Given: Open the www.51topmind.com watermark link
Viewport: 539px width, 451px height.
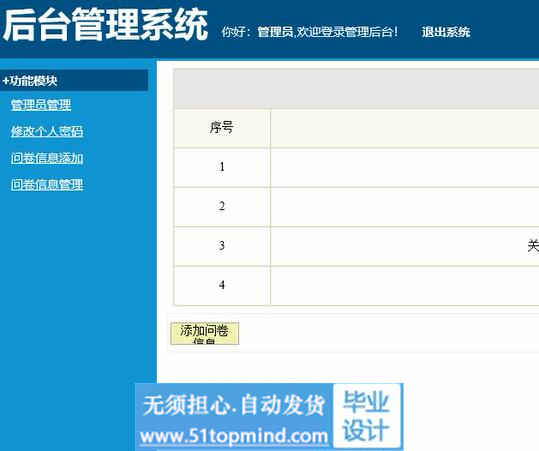Looking at the screenshot, I should click(x=234, y=437).
